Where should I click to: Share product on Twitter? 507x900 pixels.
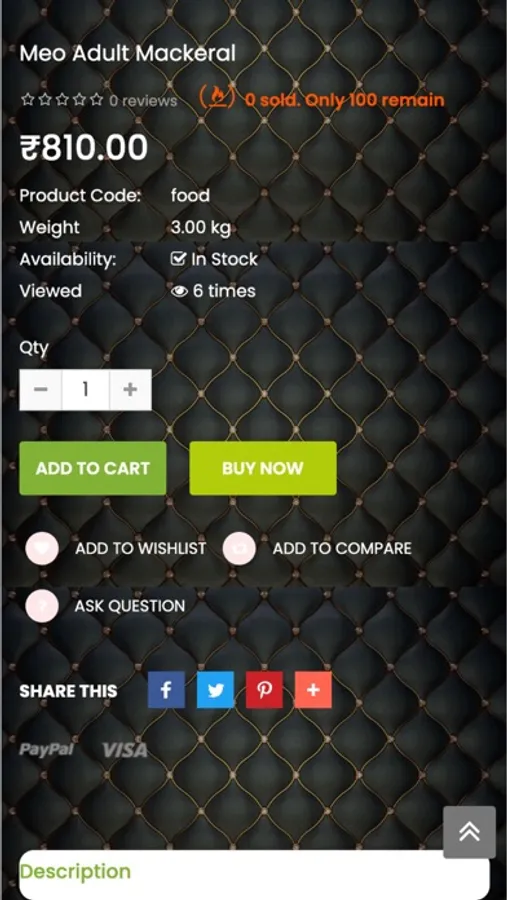point(215,689)
